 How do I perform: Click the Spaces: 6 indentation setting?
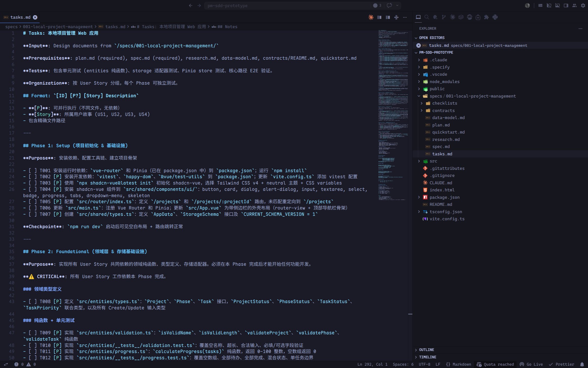(x=403, y=364)
